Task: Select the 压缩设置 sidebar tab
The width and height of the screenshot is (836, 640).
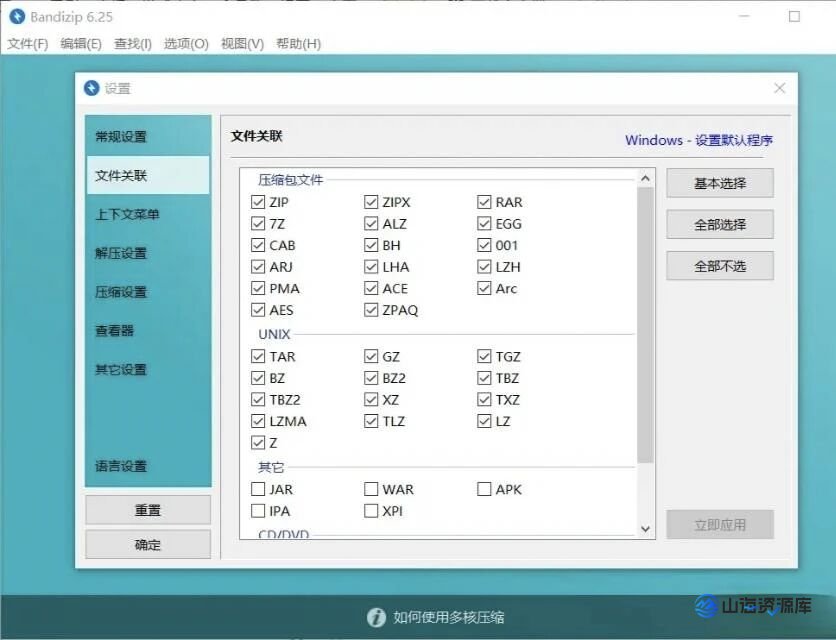Action: (x=121, y=292)
